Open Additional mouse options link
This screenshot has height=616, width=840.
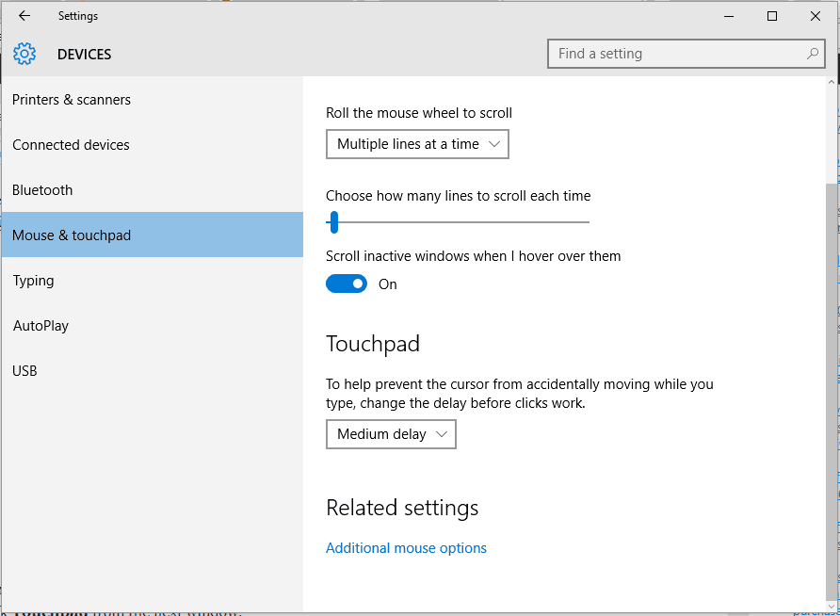point(406,548)
